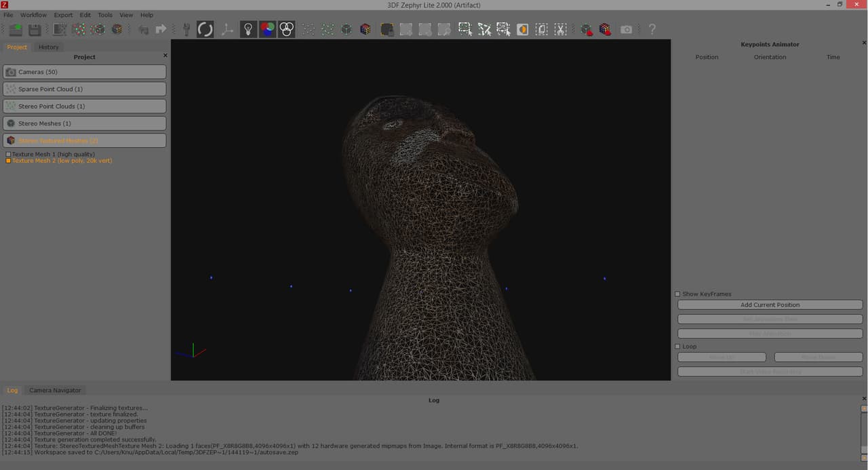Image resolution: width=868 pixels, height=470 pixels.
Task: Close the Keypoints Animator panel
Action: click(x=864, y=43)
